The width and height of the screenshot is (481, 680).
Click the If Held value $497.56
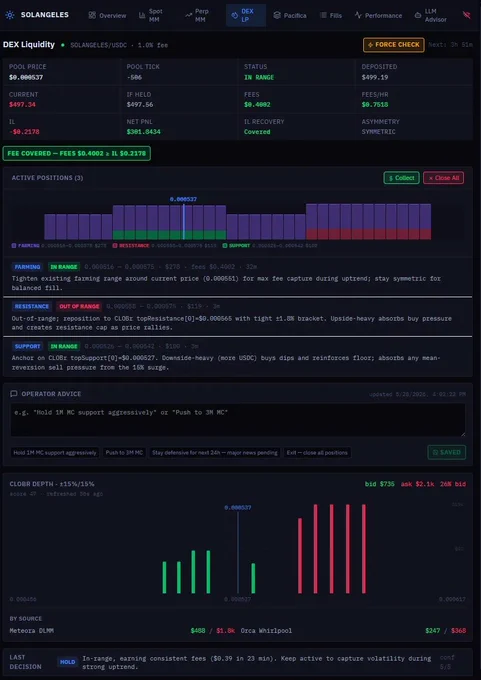140,105
